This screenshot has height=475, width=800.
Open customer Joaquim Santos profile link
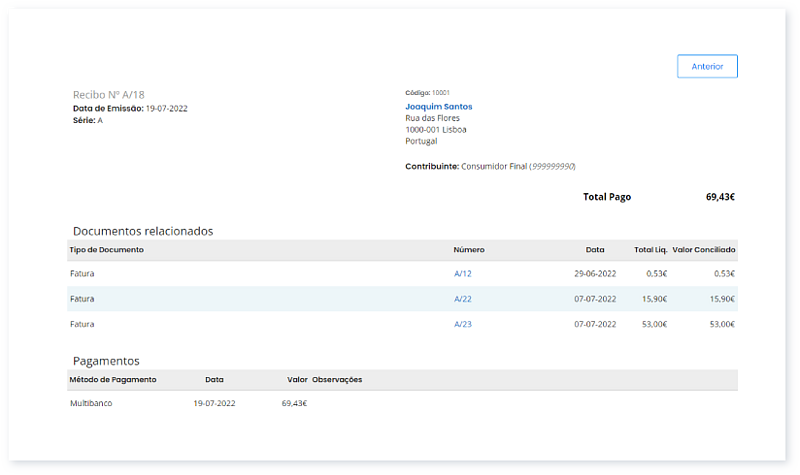pyautogui.click(x=439, y=106)
